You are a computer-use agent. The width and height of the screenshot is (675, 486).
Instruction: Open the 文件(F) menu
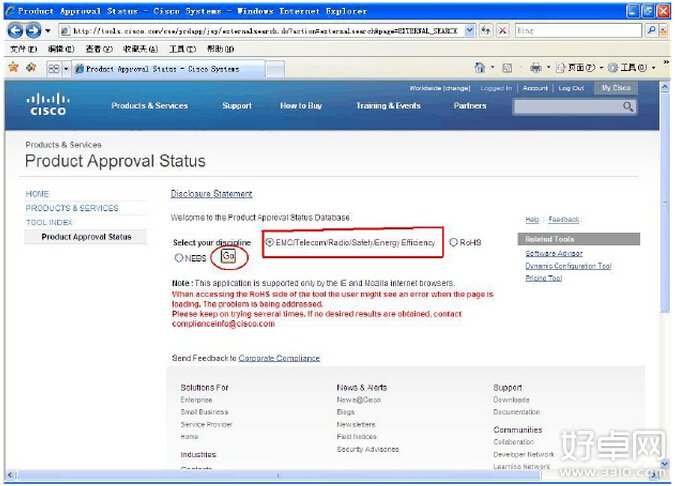coord(23,49)
